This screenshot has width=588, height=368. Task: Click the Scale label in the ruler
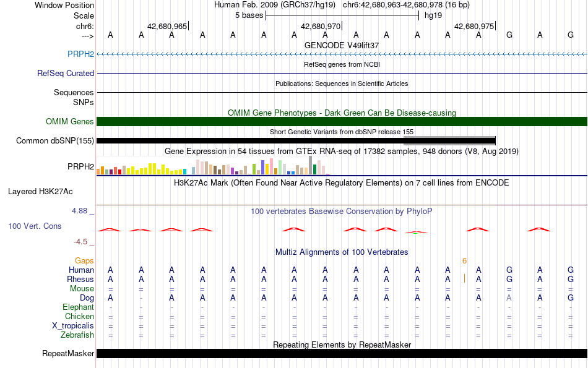(x=84, y=15)
